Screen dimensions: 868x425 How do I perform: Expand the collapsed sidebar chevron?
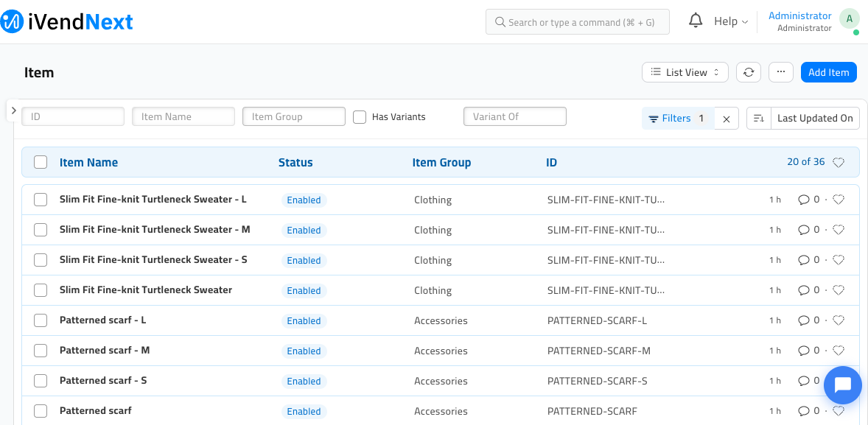tap(14, 110)
